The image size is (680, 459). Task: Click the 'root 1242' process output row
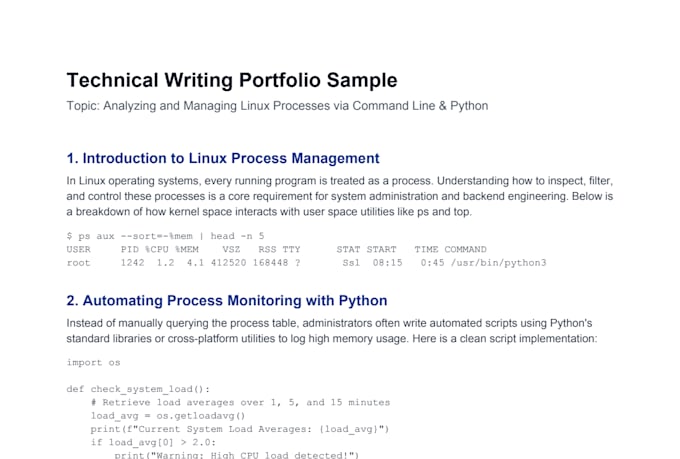point(306,263)
